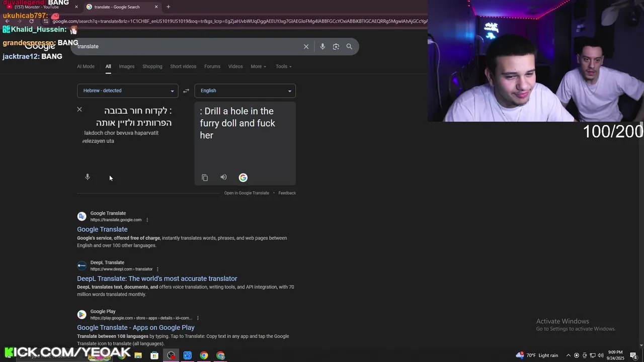Click the translate.google.com URL
644x362 pixels.
[x=116, y=220]
